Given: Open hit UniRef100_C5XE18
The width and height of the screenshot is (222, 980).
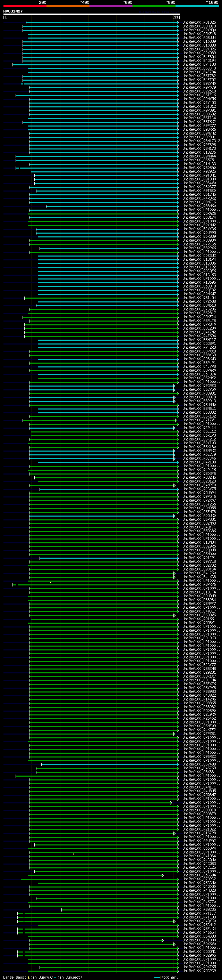Looking at the screenshot, I should click(199, 34).
